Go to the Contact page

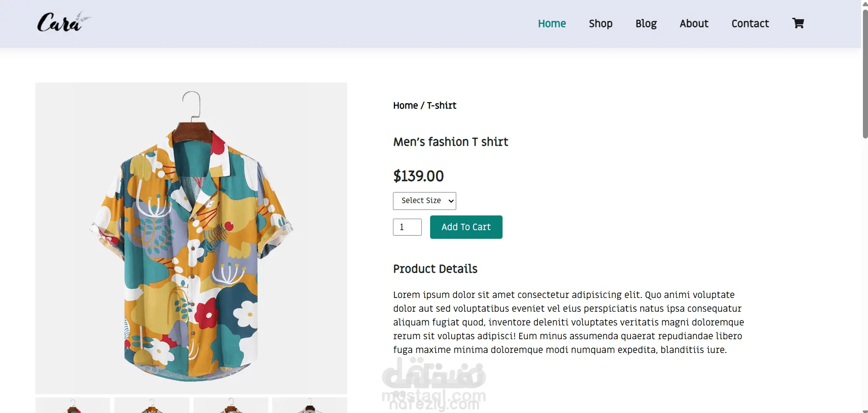[750, 24]
